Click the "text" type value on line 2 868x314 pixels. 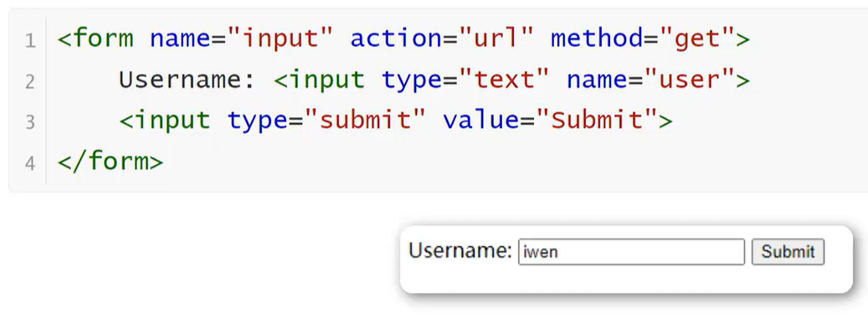click(503, 80)
